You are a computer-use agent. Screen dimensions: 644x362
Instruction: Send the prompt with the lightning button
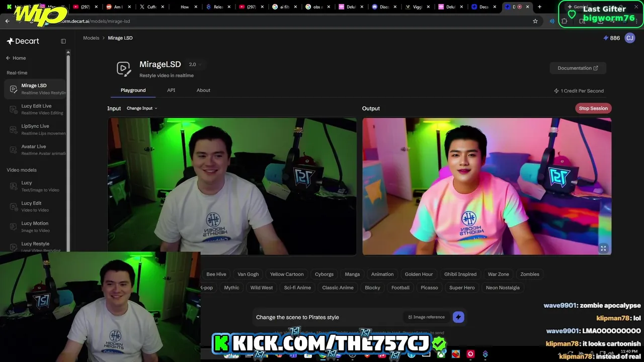click(x=458, y=317)
